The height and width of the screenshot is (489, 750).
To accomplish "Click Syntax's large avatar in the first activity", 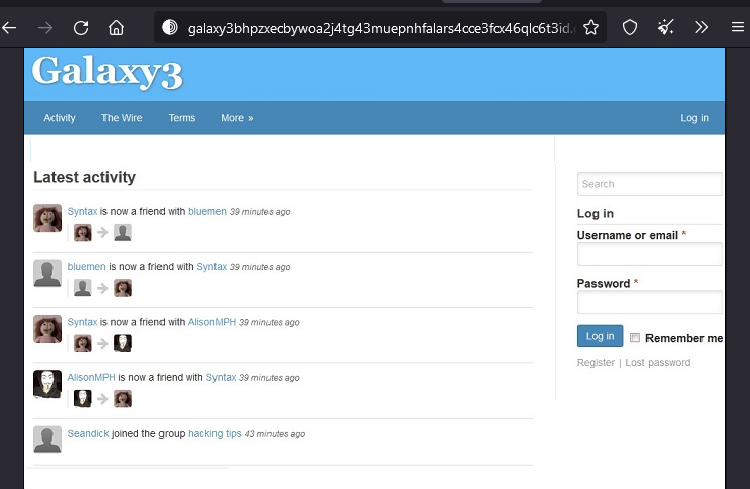I will tap(47, 218).
